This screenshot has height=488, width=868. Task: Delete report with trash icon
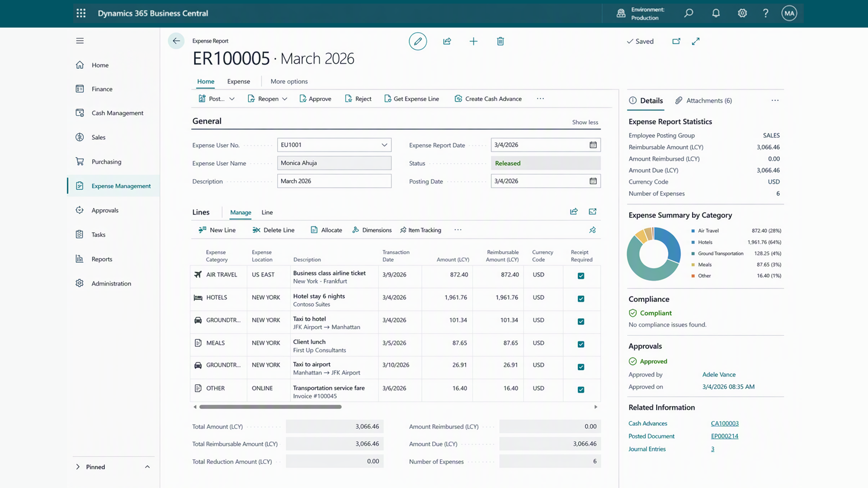[500, 41]
